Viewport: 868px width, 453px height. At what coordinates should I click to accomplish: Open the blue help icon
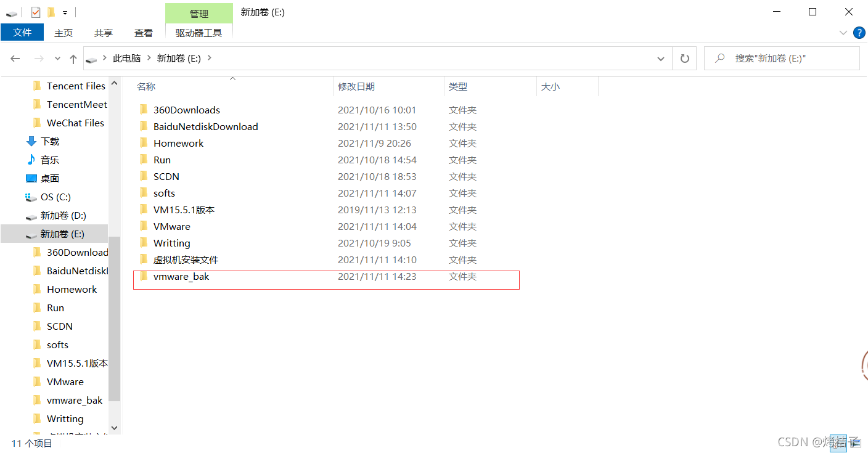click(859, 32)
